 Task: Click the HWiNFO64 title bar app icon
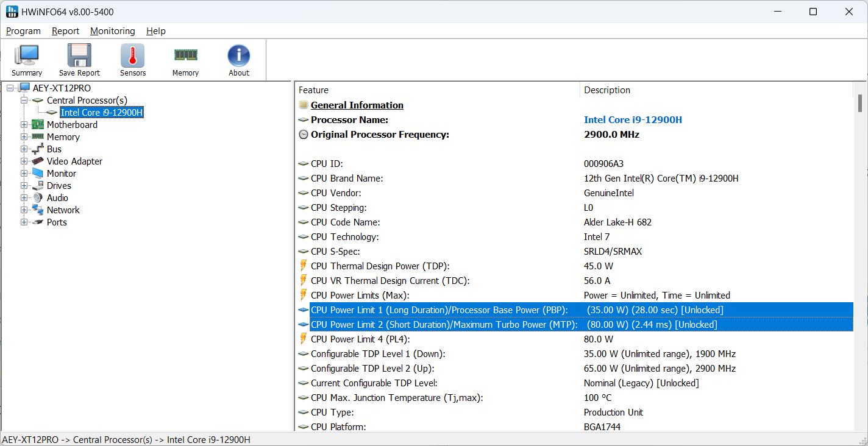[12, 12]
